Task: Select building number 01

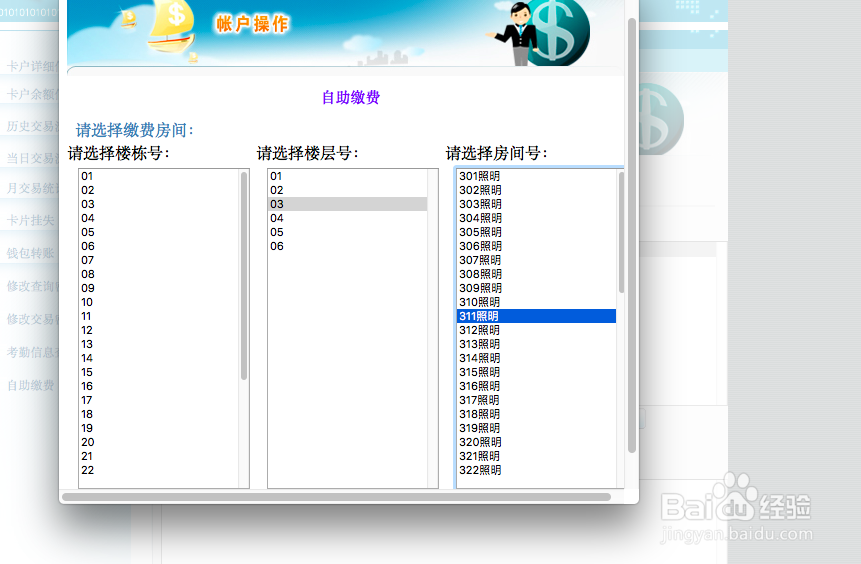Action: coord(159,176)
